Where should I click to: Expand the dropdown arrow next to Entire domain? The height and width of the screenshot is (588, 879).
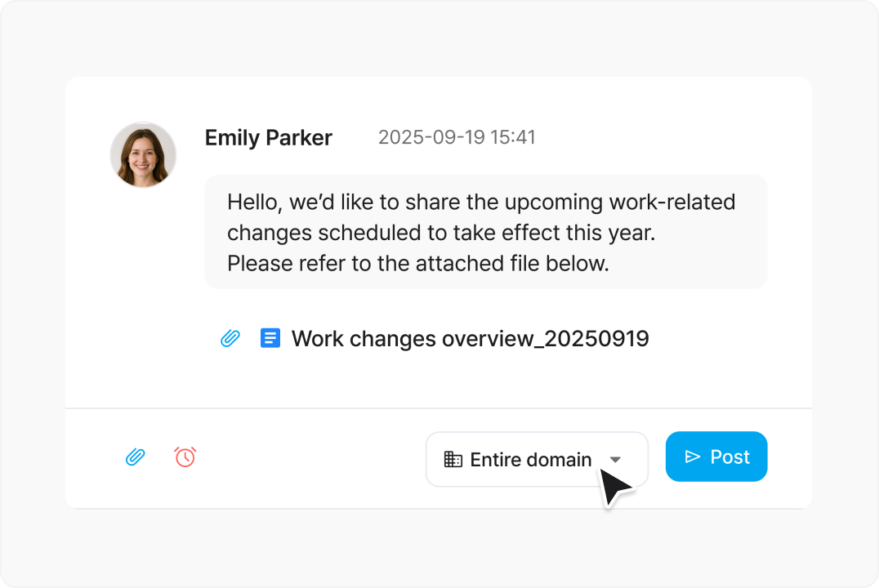[x=616, y=460]
